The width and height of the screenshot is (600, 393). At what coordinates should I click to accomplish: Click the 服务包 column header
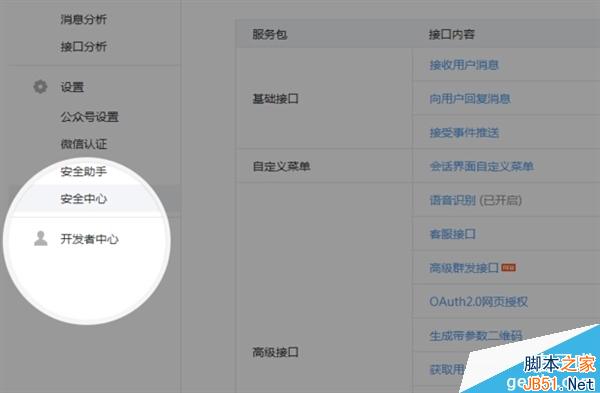(269, 34)
